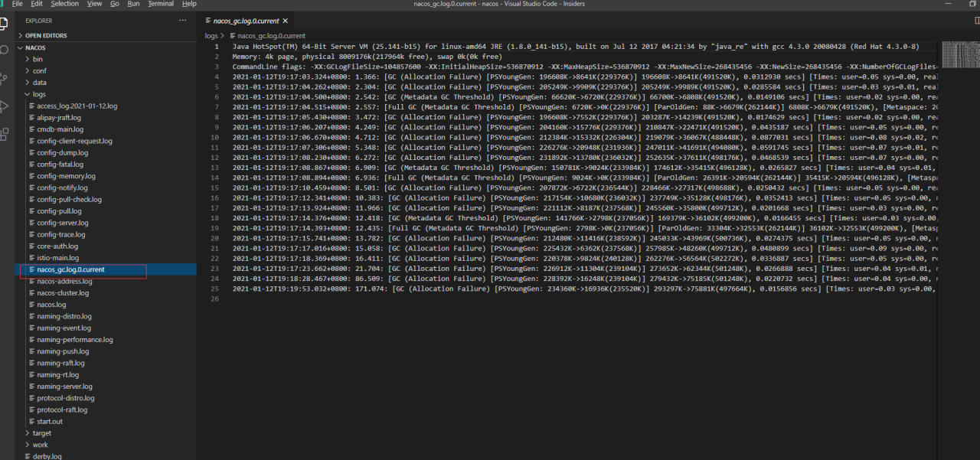The height and width of the screenshot is (460, 980).
Task: Click the EXPLORER panel title
Action: pyautogui.click(x=39, y=21)
